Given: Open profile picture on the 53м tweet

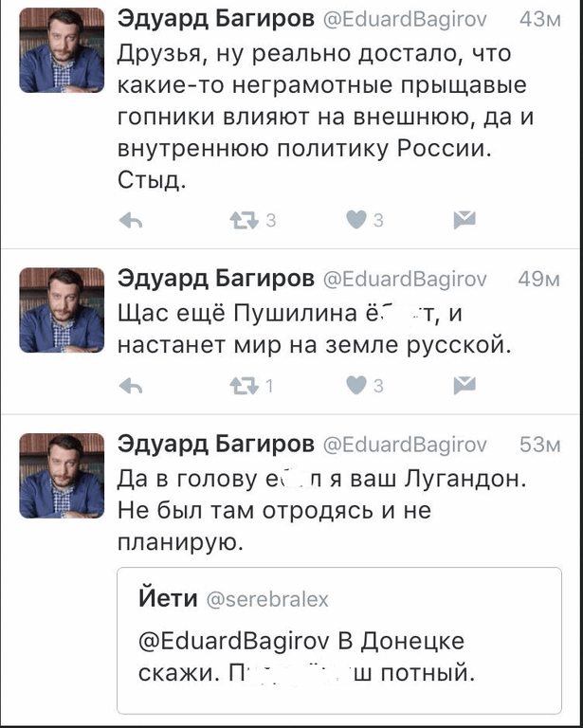Looking at the screenshot, I should [x=62, y=476].
